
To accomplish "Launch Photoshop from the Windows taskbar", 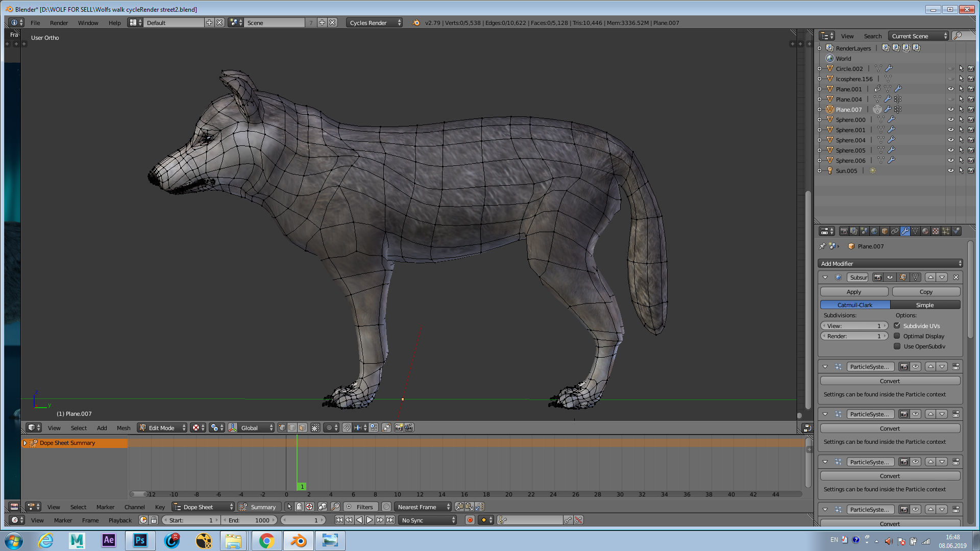I will tap(140, 541).
